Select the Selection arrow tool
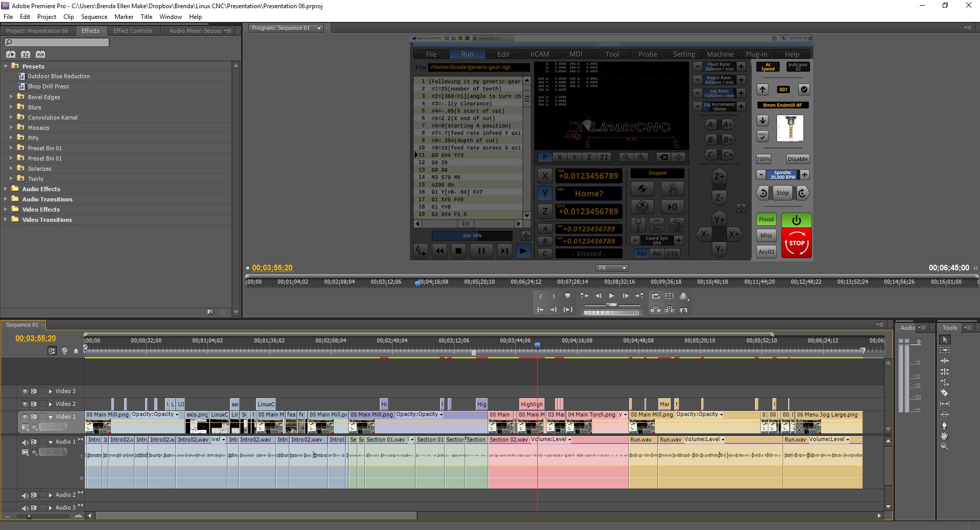Screen dimensions: 980x530 pos(945,340)
